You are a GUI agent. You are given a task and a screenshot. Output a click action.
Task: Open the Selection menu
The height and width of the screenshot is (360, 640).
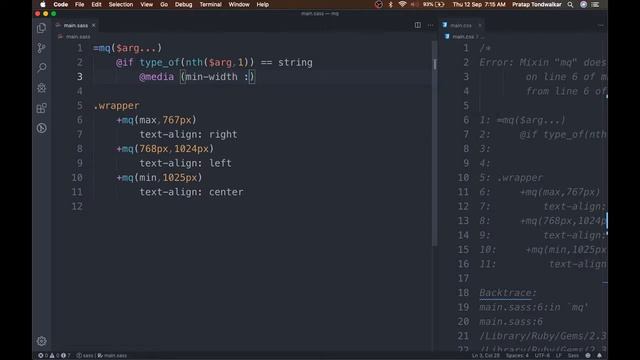[121, 4]
